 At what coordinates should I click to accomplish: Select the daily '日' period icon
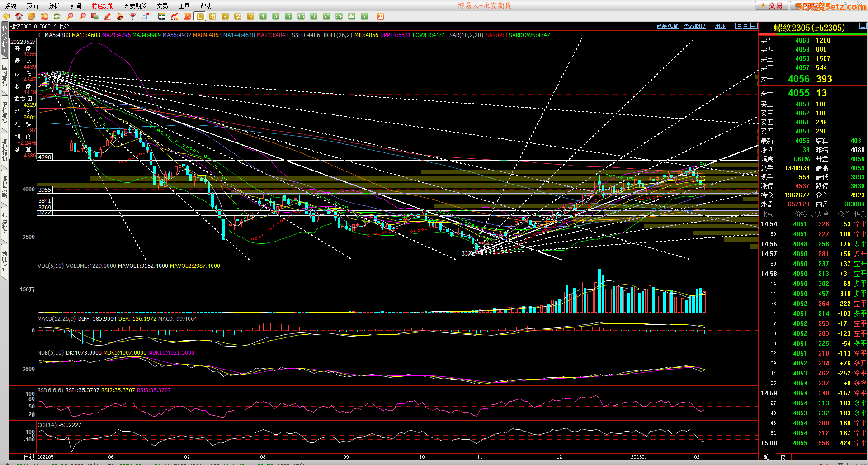200,16
